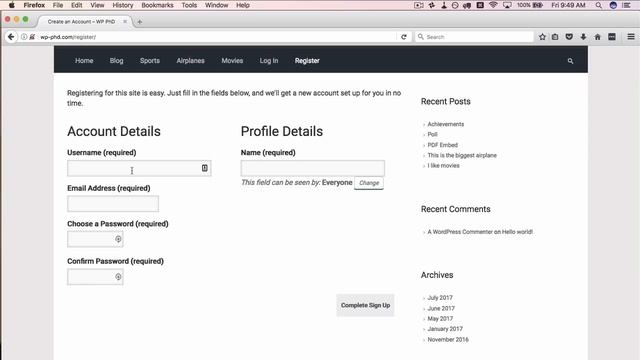
Task: Reload the page with refresh icon
Action: coord(404,37)
